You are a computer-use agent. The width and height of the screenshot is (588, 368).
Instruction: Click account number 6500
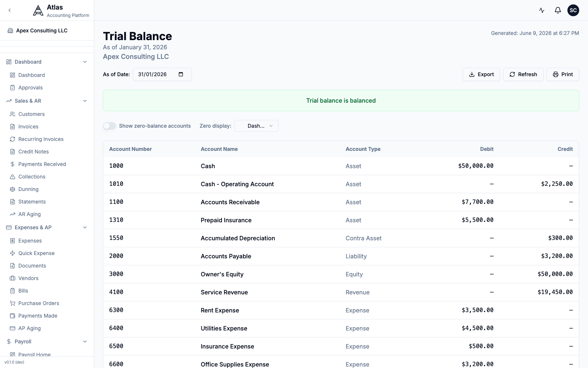pos(116,346)
